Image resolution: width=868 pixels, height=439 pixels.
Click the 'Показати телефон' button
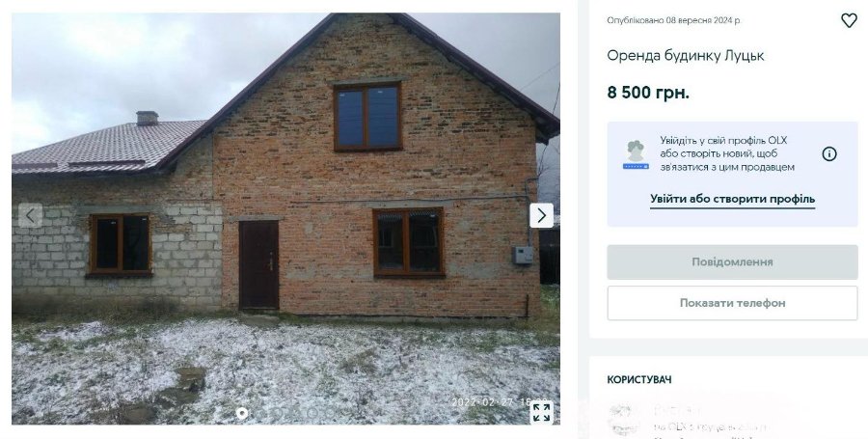(732, 303)
